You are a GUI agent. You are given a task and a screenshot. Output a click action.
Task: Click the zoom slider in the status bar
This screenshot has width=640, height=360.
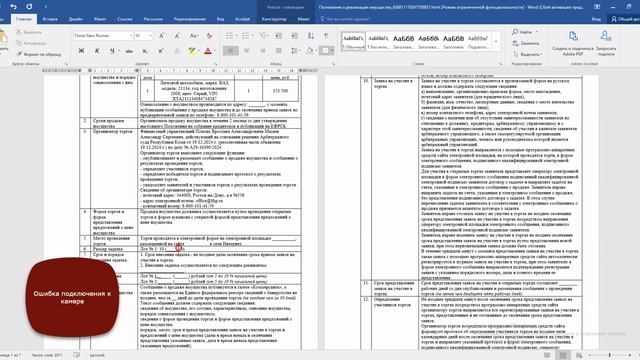pyautogui.click(x=610, y=355)
